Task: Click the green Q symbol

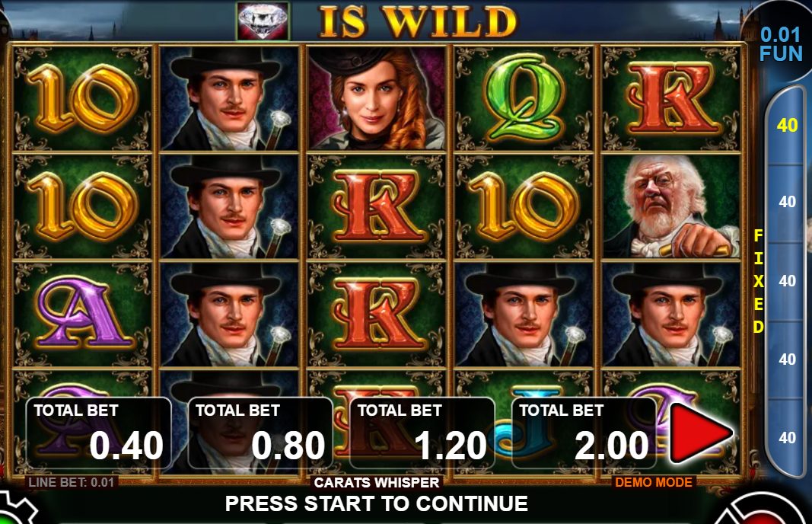Action: (x=523, y=98)
